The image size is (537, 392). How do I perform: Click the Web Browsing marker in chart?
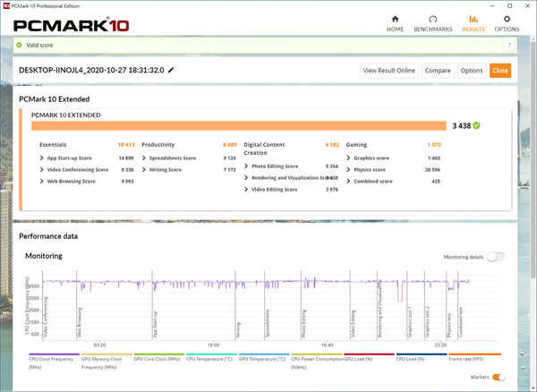click(80, 323)
